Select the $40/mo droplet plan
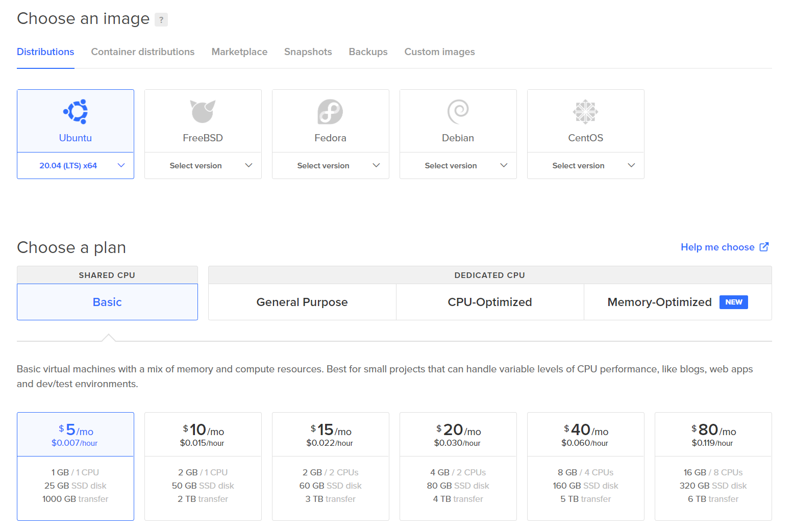This screenshot has height=532, width=794. click(586, 466)
